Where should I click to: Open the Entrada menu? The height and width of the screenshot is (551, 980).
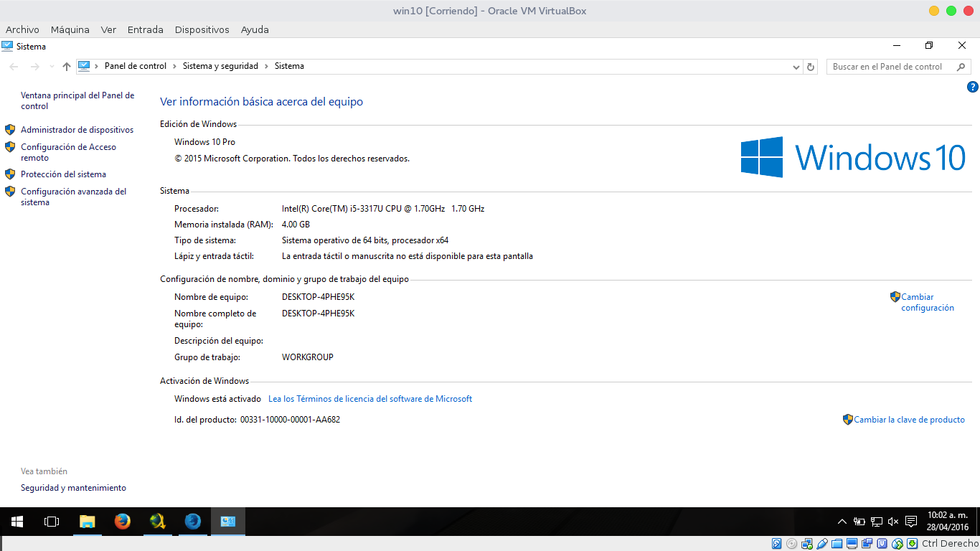pos(146,29)
